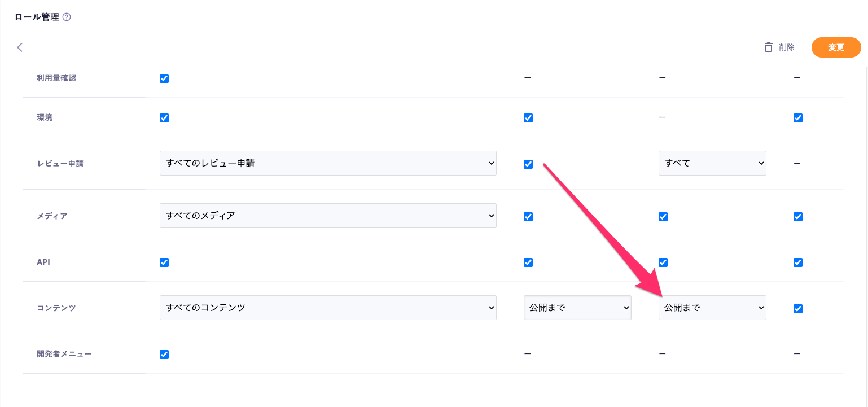
Task: Toggle the second checkbox in the 環境 row
Action: (528, 118)
